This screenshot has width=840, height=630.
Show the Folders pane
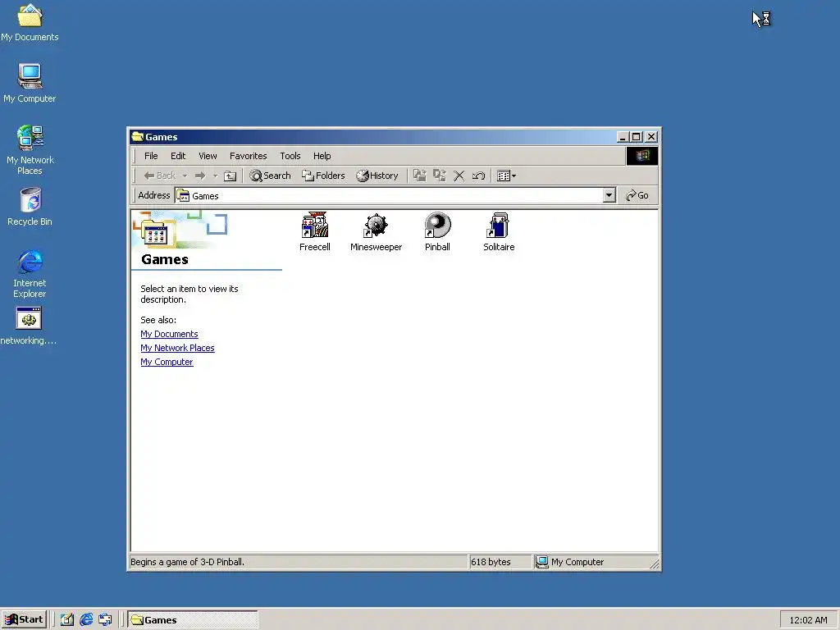point(323,176)
